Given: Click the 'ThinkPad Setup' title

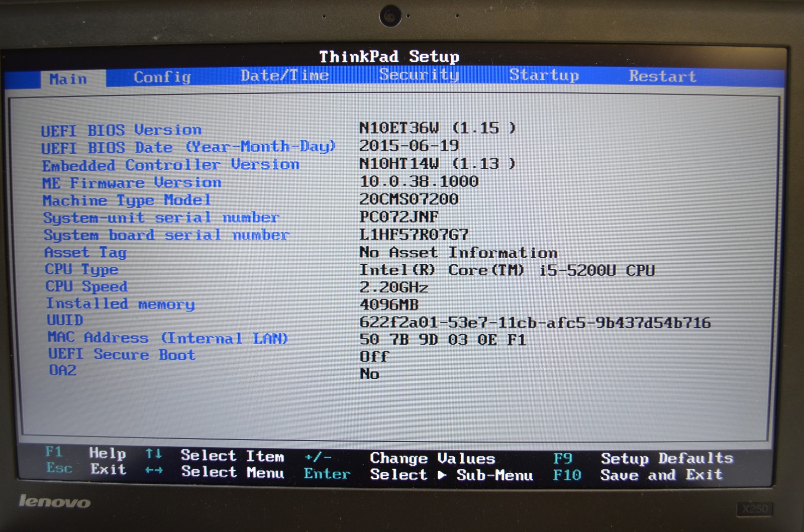Looking at the screenshot, I should tap(389, 57).
